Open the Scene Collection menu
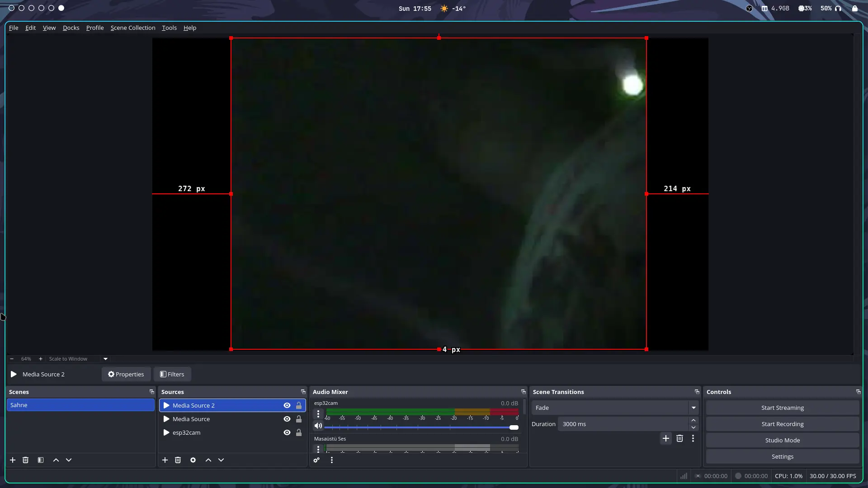 (x=132, y=28)
